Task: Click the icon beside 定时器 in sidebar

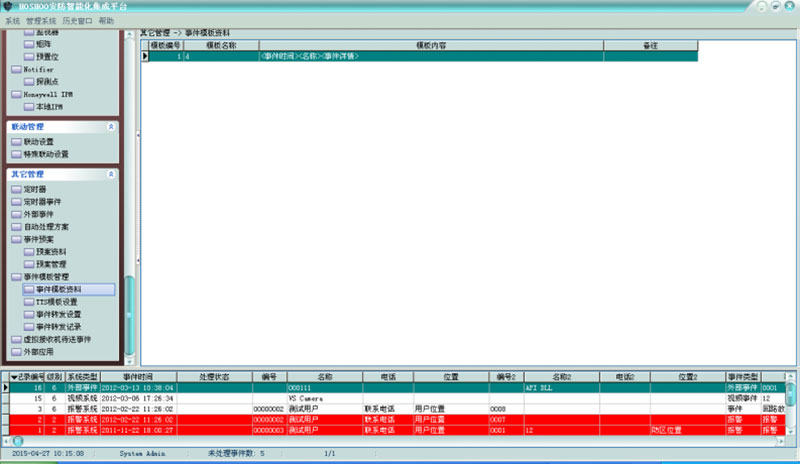Action: [x=16, y=188]
